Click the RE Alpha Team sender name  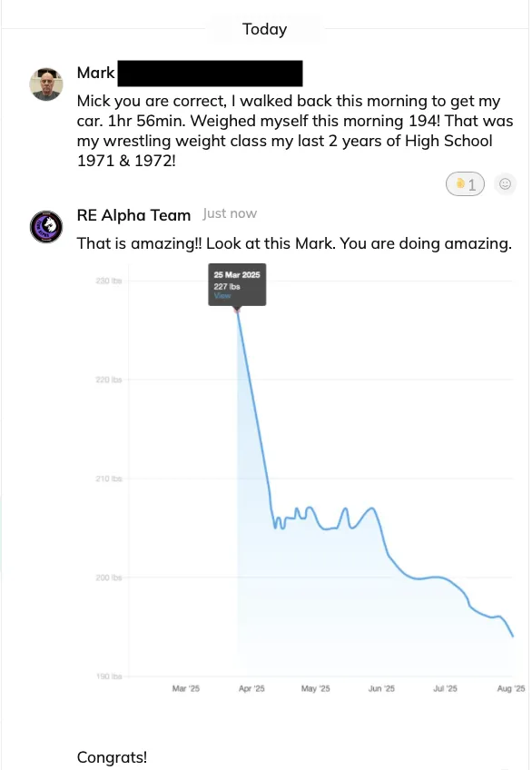click(x=133, y=215)
